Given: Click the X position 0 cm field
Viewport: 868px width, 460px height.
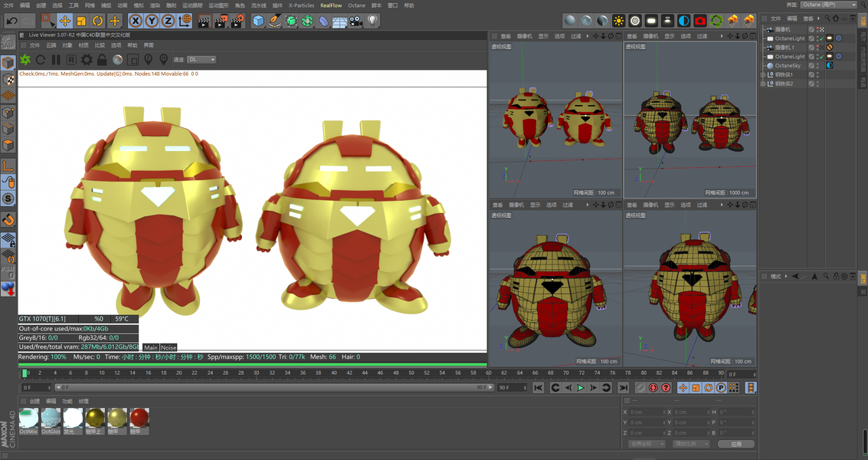Looking at the screenshot, I should 647,412.
